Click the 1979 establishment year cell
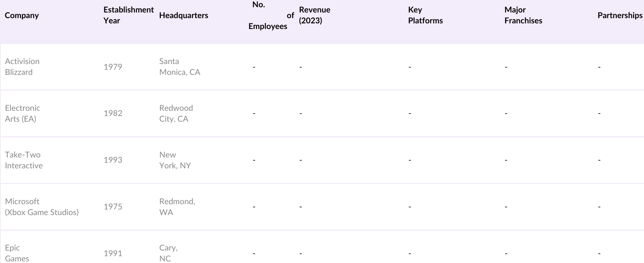644x263 pixels. [113, 67]
